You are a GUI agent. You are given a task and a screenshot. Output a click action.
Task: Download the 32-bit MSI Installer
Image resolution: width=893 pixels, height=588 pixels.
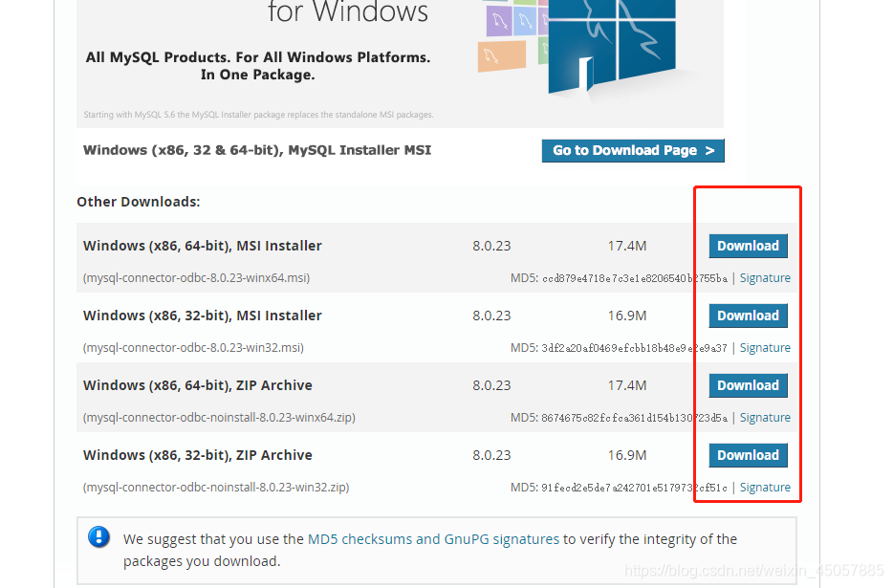[x=748, y=316]
